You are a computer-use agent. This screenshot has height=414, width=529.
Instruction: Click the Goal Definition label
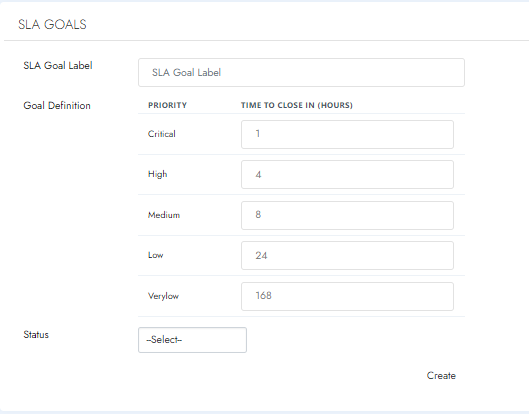point(57,106)
